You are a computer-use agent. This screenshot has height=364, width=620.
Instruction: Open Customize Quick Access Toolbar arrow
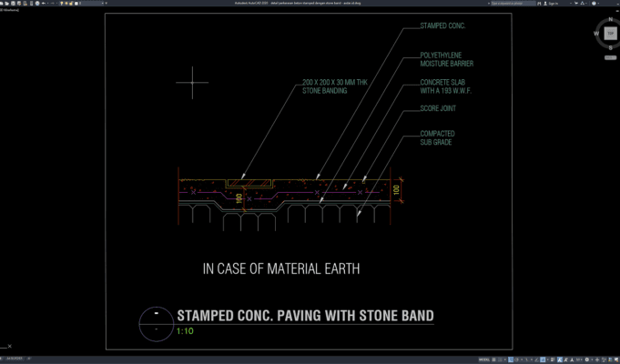pyautogui.click(x=106, y=3)
